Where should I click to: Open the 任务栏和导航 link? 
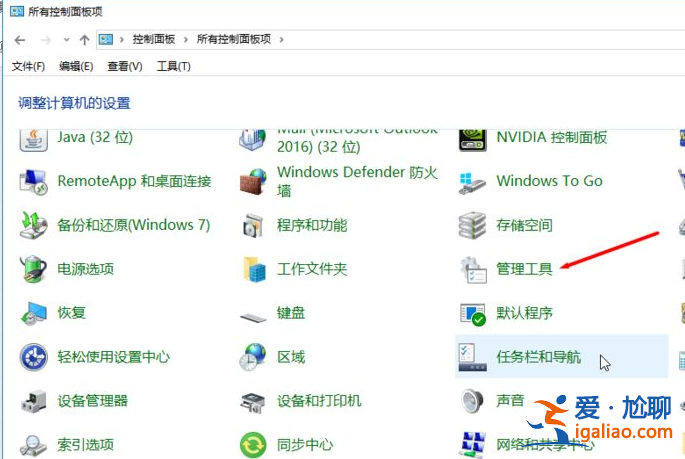(x=539, y=357)
